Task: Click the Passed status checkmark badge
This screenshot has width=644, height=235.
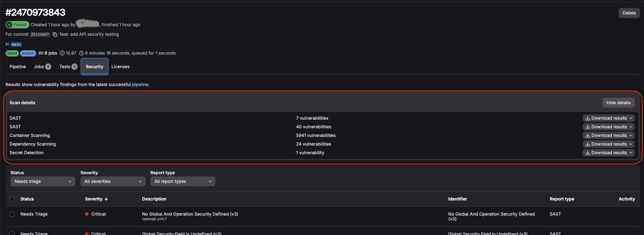Action: pos(9,25)
